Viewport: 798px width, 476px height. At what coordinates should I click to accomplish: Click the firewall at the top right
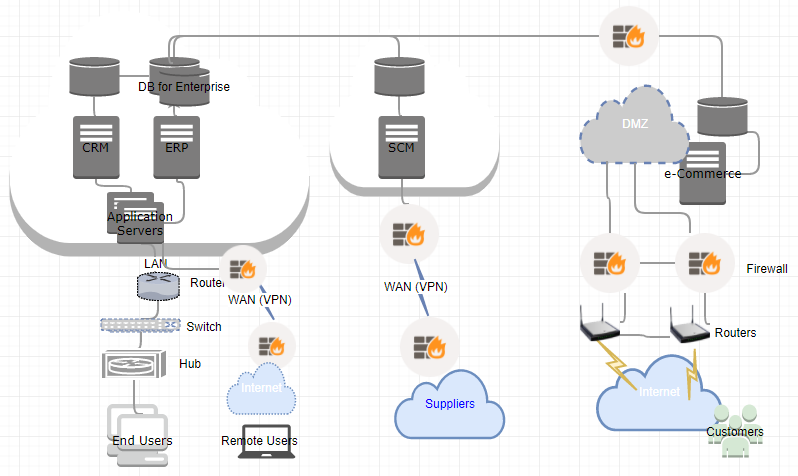pos(629,36)
